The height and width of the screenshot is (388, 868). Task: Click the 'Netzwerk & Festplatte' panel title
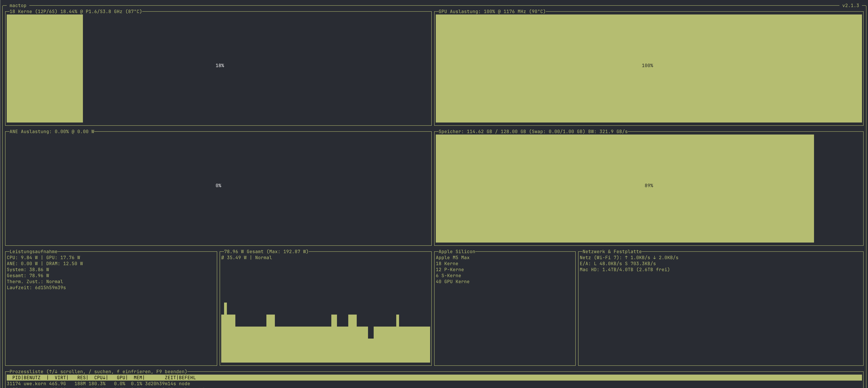pos(612,252)
